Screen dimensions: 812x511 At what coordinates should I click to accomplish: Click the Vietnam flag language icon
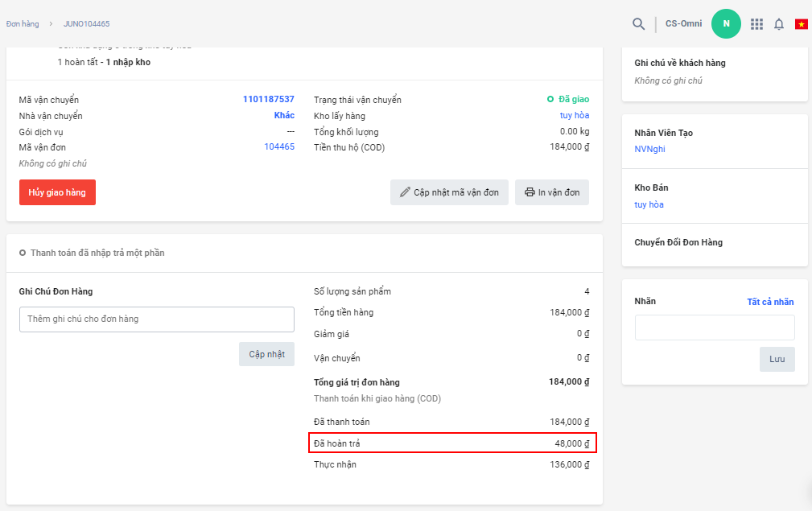[x=802, y=24]
